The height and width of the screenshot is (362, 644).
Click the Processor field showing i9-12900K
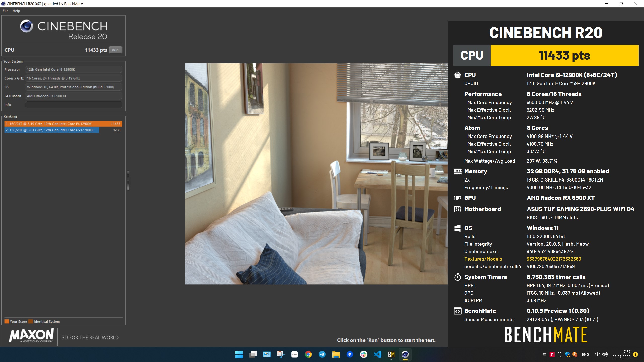tap(73, 69)
